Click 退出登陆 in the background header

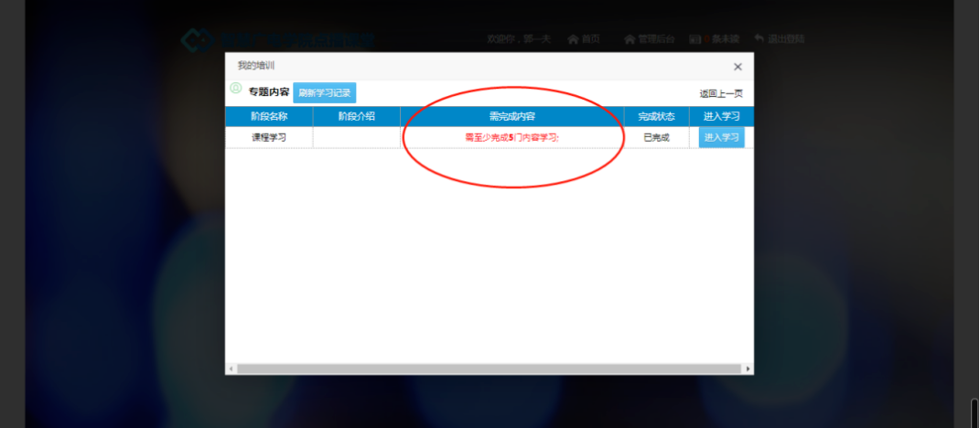pos(786,38)
